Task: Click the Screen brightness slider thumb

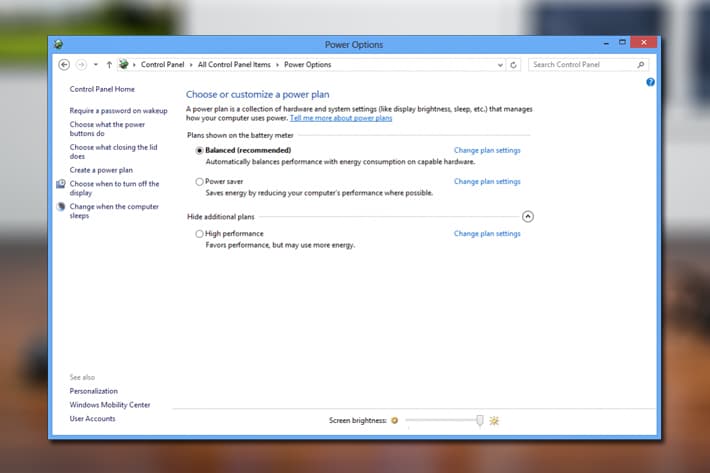Action: pyautogui.click(x=480, y=420)
